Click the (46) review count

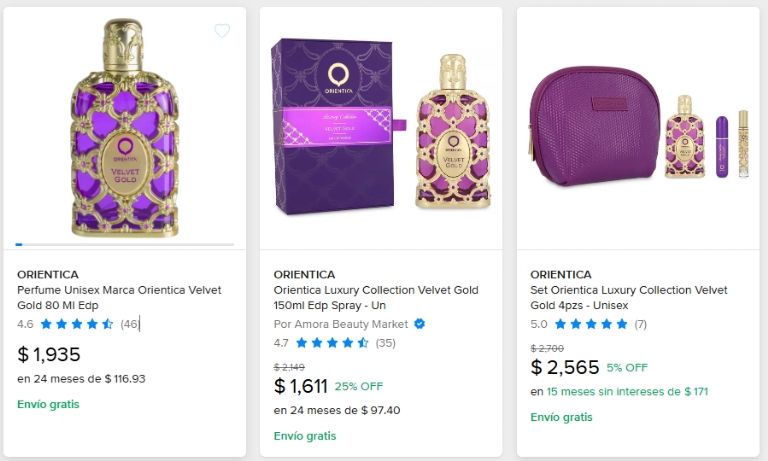pyautogui.click(x=130, y=324)
